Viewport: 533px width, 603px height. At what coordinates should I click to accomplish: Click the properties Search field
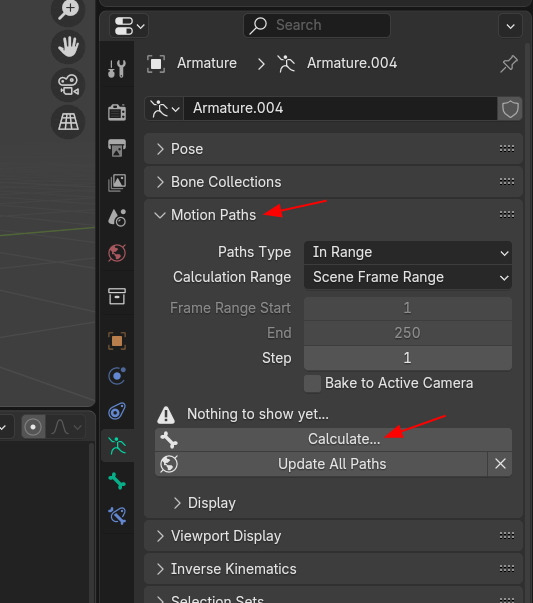[317, 25]
